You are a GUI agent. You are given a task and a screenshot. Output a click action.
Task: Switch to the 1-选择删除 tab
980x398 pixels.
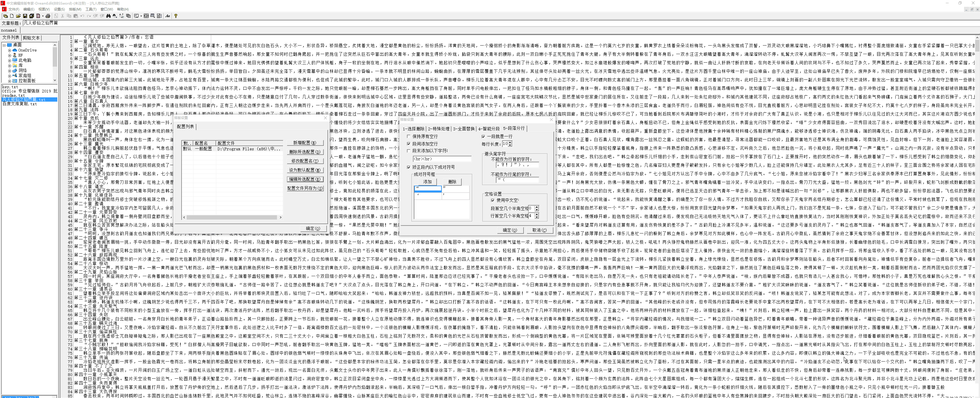point(413,128)
